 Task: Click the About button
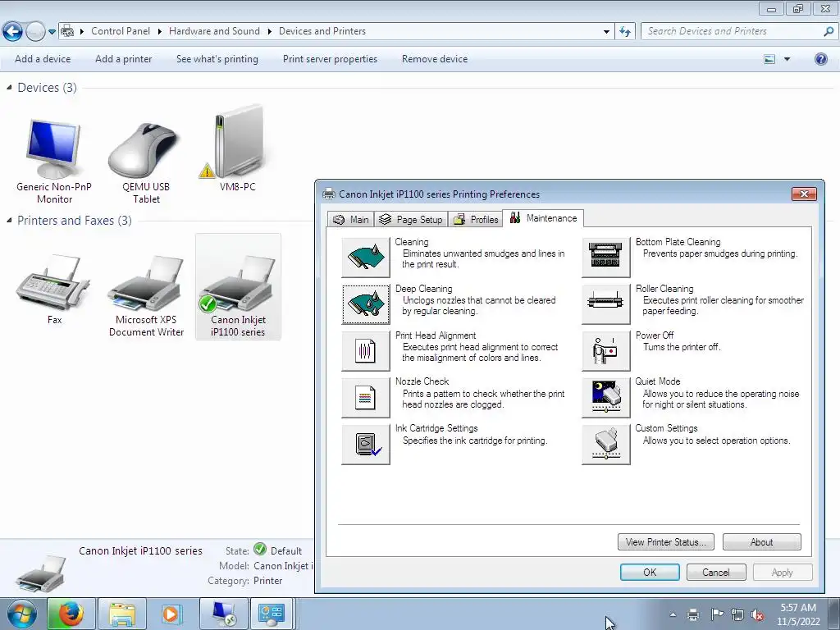click(761, 542)
